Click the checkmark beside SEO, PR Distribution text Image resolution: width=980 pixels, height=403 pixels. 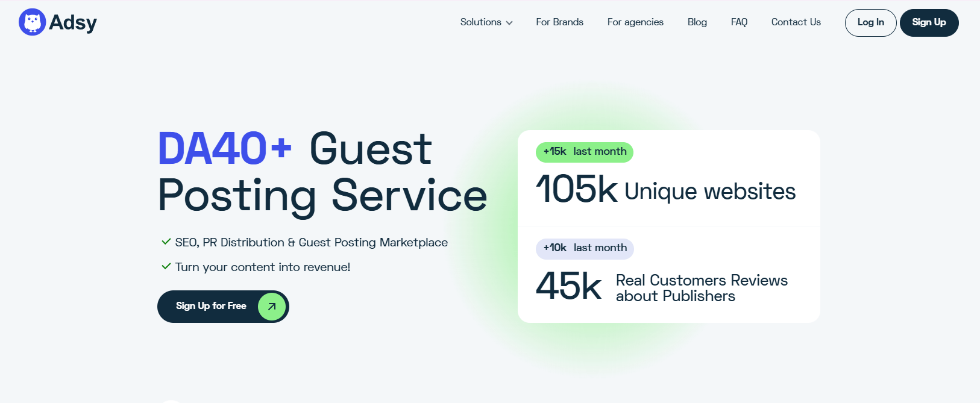click(x=166, y=242)
